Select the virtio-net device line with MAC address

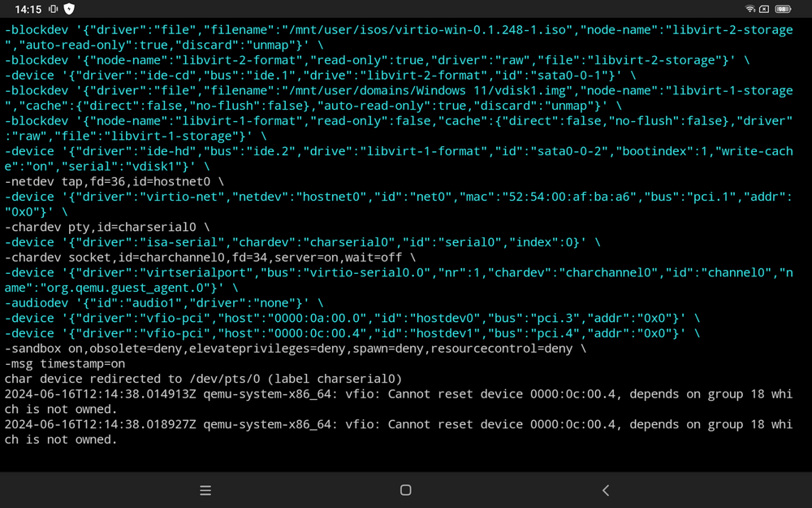399,204
